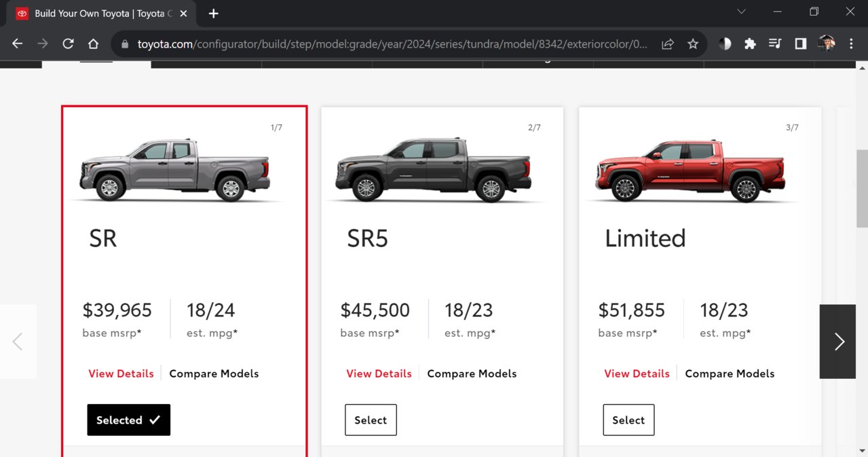View Details for the SR5 model
Viewport: 868px width, 457px height.
(379, 373)
